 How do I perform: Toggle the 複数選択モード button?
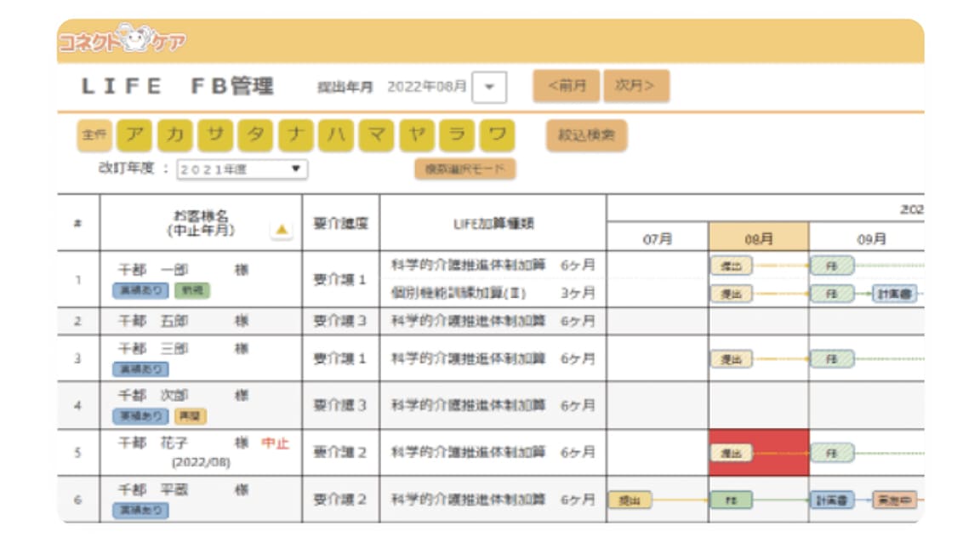[465, 169]
